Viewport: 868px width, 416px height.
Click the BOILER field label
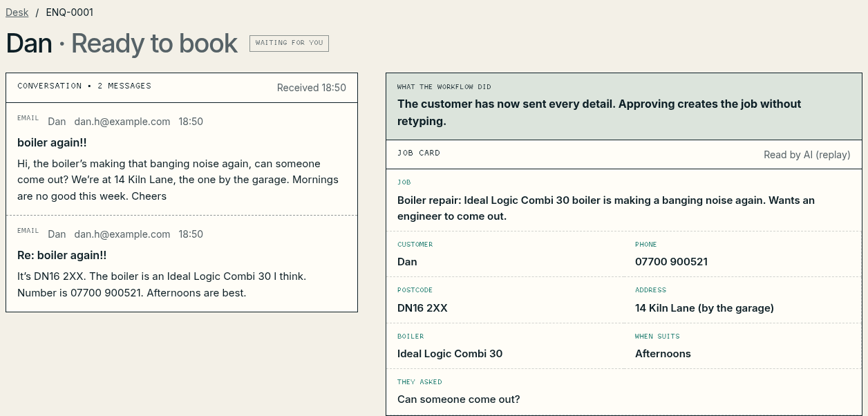point(411,337)
